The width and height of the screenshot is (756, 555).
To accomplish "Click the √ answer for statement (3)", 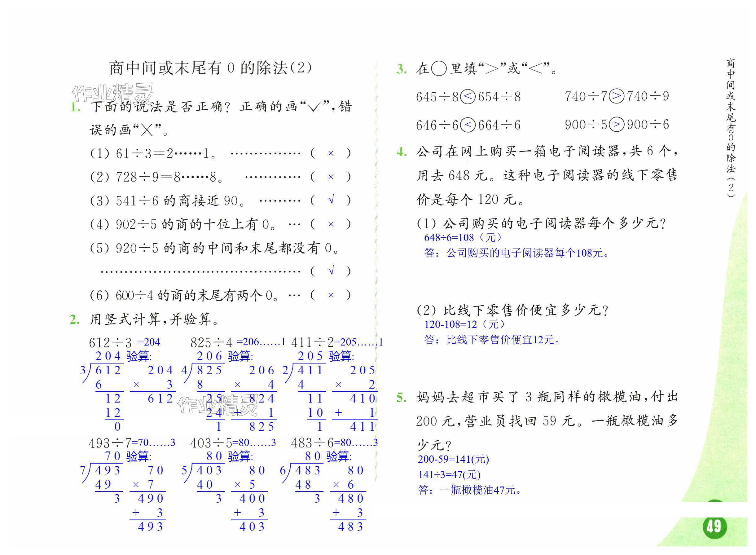I will pos(331,200).
